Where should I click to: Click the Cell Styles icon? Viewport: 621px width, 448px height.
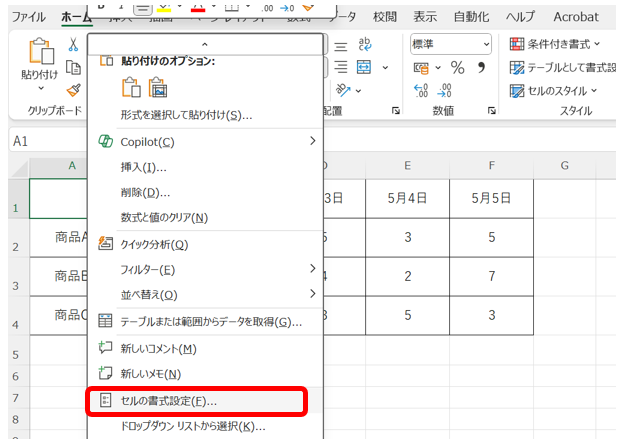click(517, 91)
